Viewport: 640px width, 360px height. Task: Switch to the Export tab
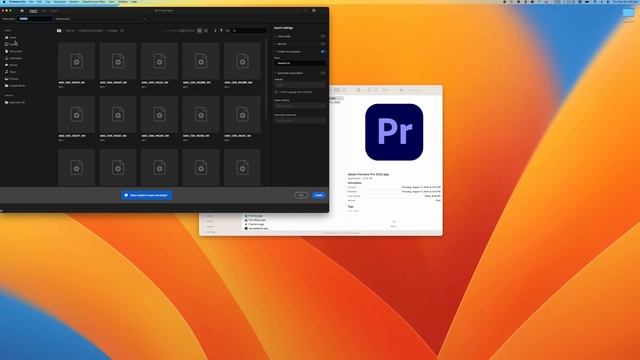point(55,11)
